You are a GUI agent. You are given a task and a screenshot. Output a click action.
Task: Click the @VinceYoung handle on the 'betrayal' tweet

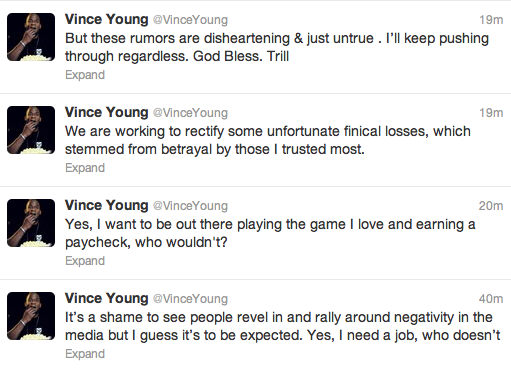(x=190, y=113)
